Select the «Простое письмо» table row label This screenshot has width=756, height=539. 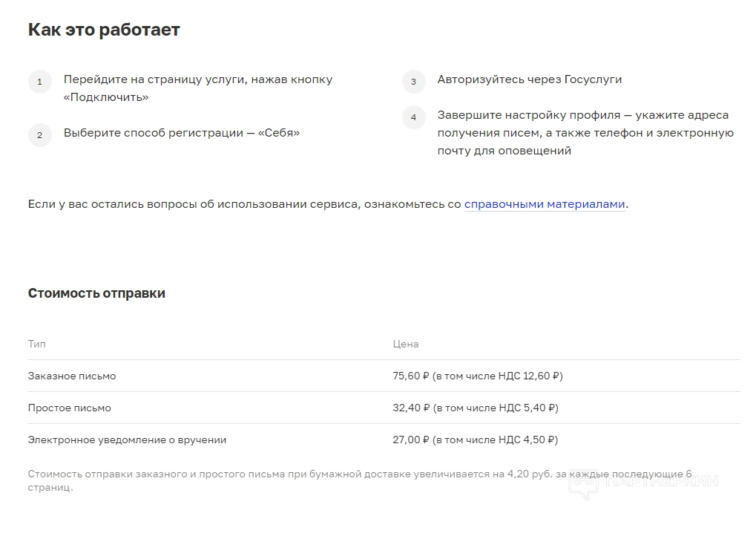(x=70, y=408)
